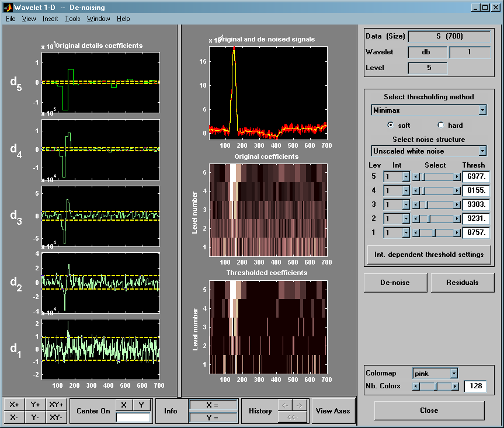Viewport: 504px width, 428px height.
Task: Open the Tools menu
Action: 72,19
